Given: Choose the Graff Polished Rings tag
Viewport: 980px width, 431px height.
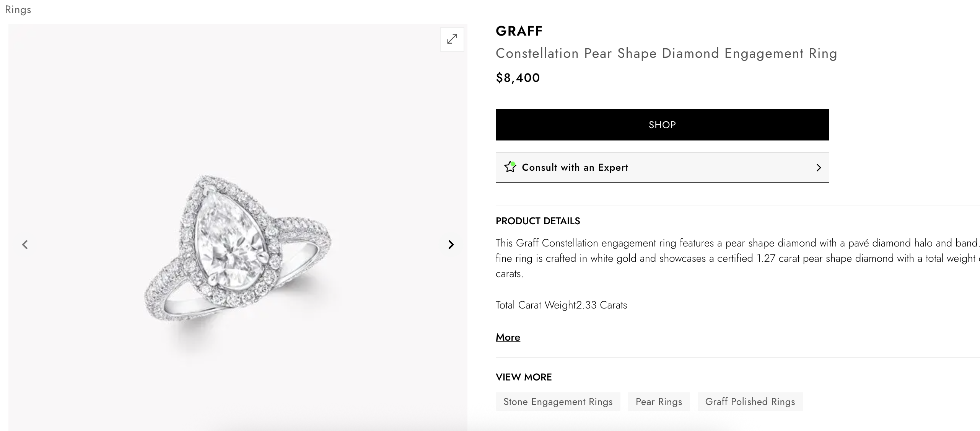Looking at the screenshot, I should click(x=750, y=402).
